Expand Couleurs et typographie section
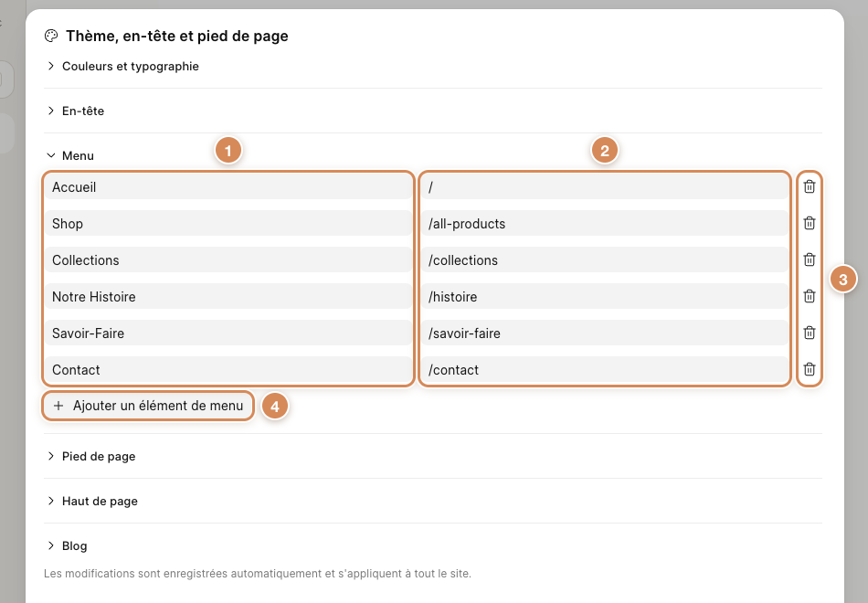 click(x=122, y=67)
